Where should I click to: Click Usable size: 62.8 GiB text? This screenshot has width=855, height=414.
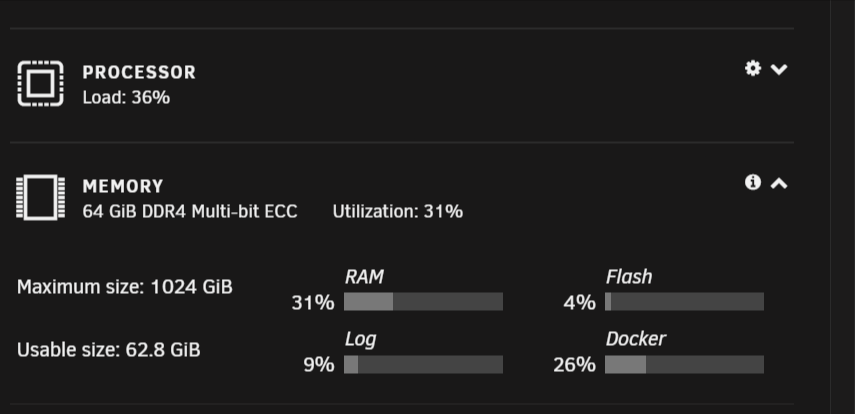pyautogui.click(x=109, y=349)
